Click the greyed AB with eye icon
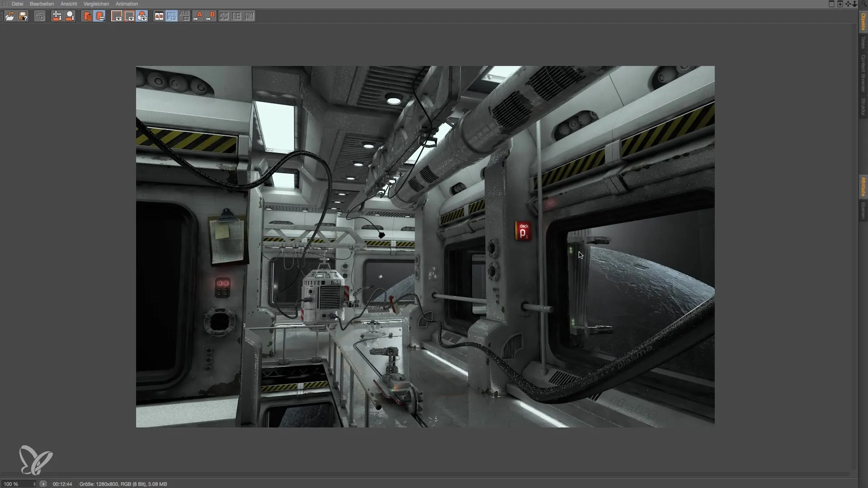The image size is (868, 488). pos(184,16)
